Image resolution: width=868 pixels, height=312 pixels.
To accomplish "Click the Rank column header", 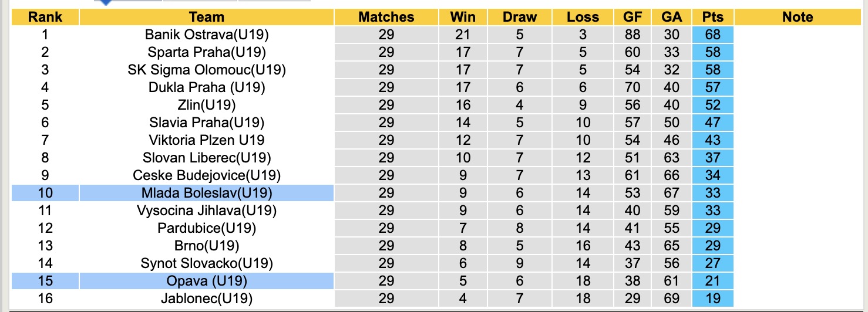I will (x=45, y=17).
